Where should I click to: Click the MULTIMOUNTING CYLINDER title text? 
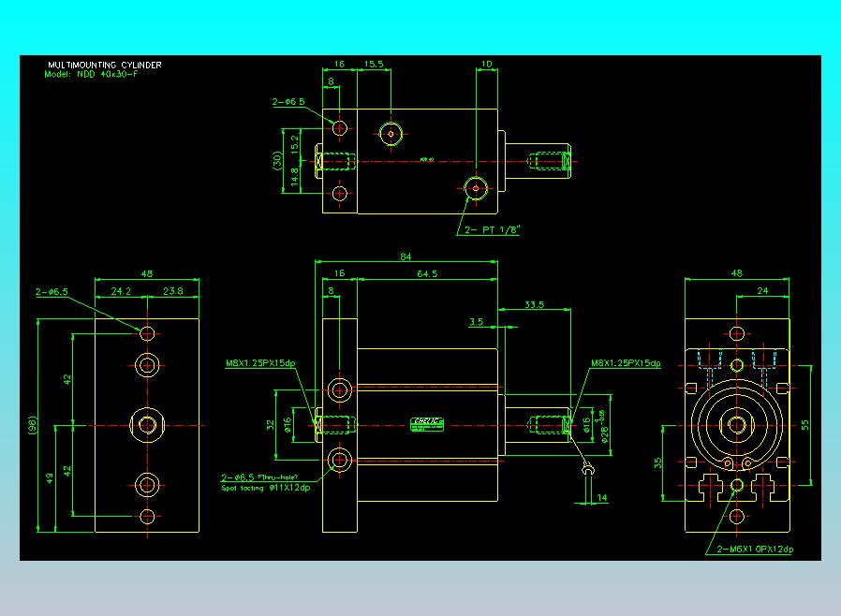(x=104, y=65)
